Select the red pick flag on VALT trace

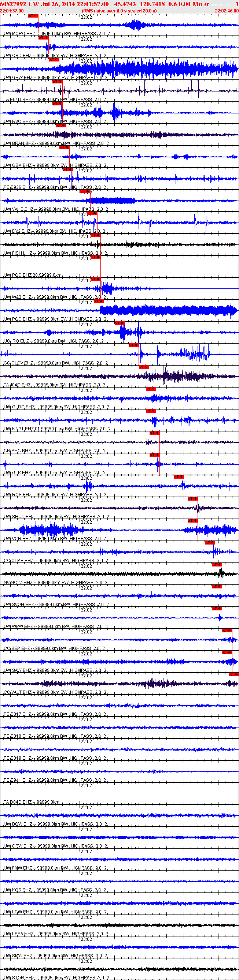(234, 674)
